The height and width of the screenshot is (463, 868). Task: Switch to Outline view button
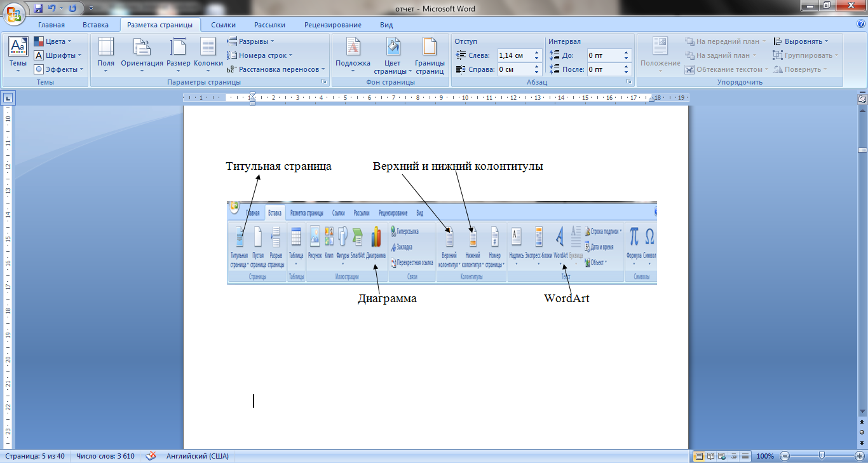(x=733, y=456)
